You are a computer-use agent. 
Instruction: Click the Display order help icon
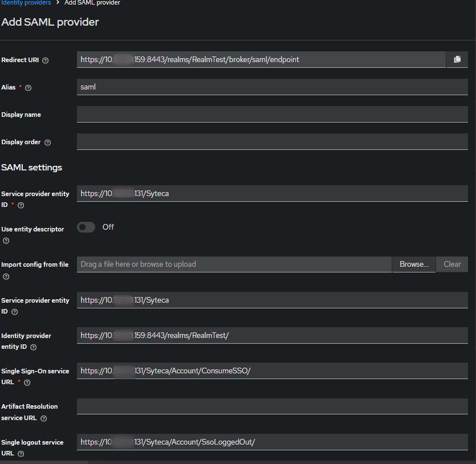(x=47, y=143)
